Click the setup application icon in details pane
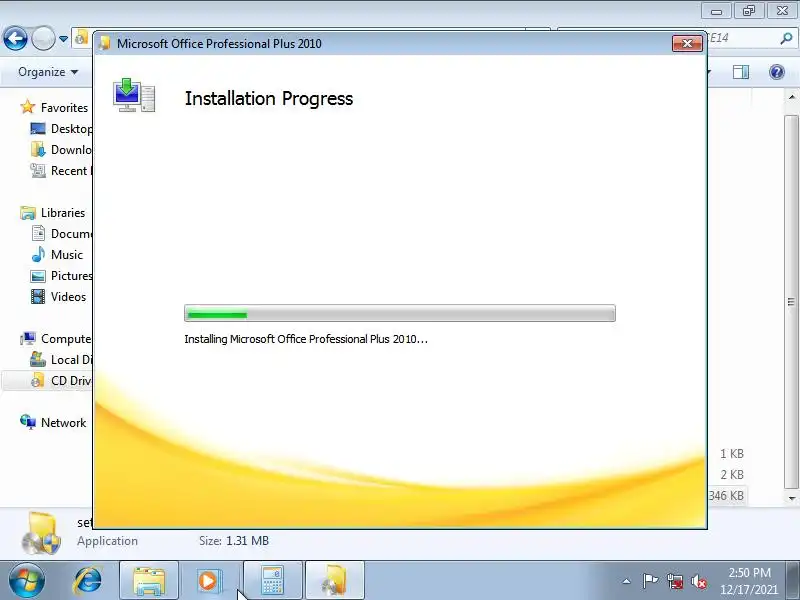The width and height of the screenshot is (800, 600). point(41,533)
